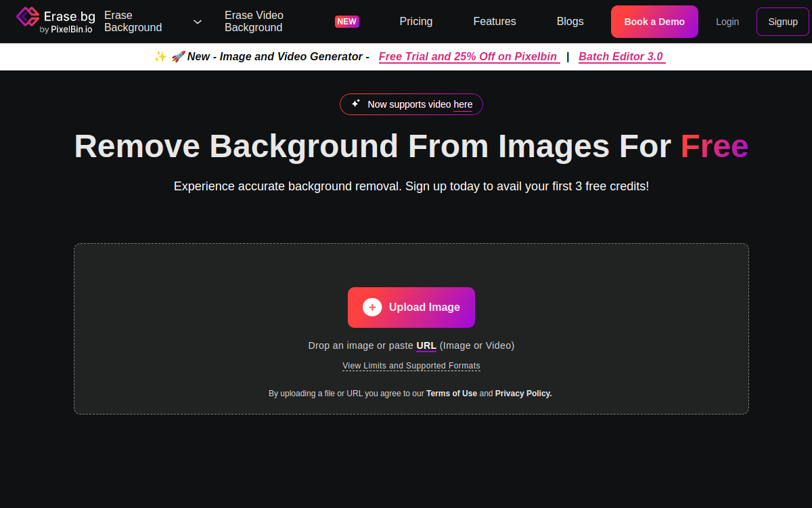
Task: Open the Features menu item
Action: [x=494, y=22]
